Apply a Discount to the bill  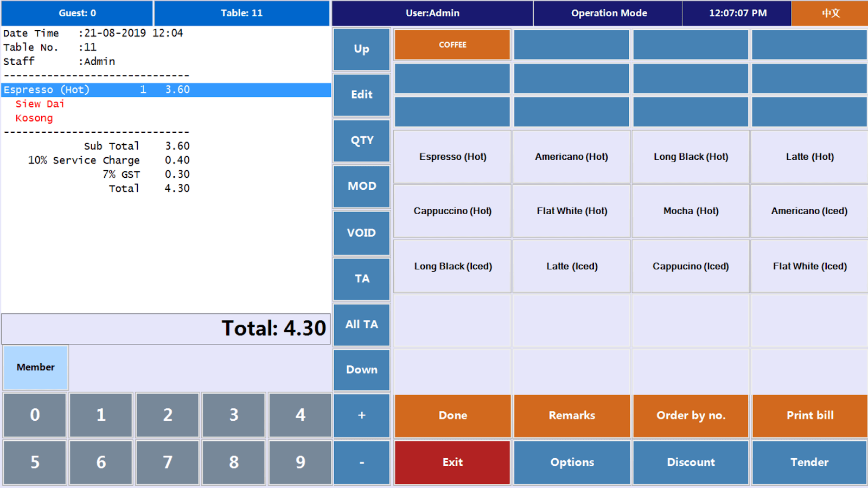[691, 463]
